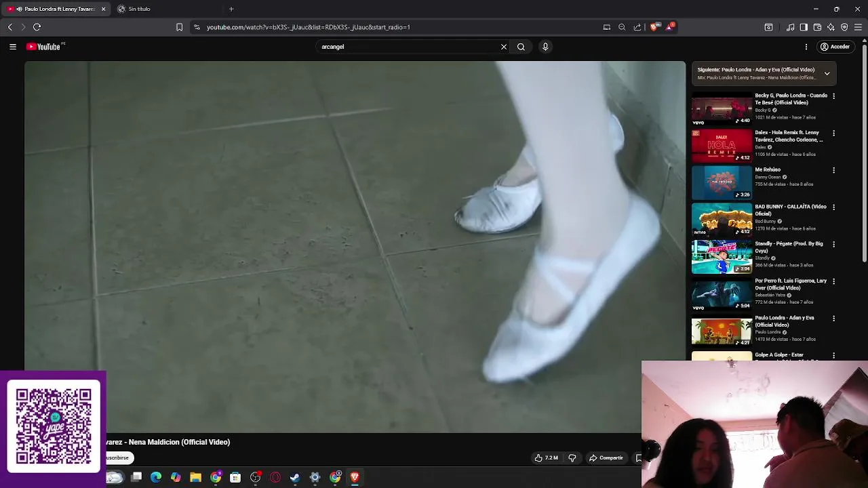868x488 pixels.
Task: Open three-dot menu for 'Por Perro' video
Action: (833, 281)
